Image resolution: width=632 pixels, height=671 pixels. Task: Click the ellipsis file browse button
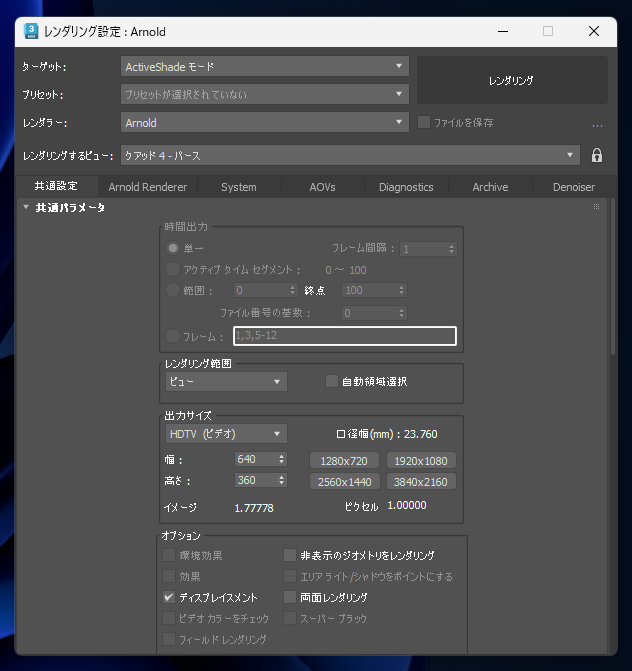pos(597,125)
